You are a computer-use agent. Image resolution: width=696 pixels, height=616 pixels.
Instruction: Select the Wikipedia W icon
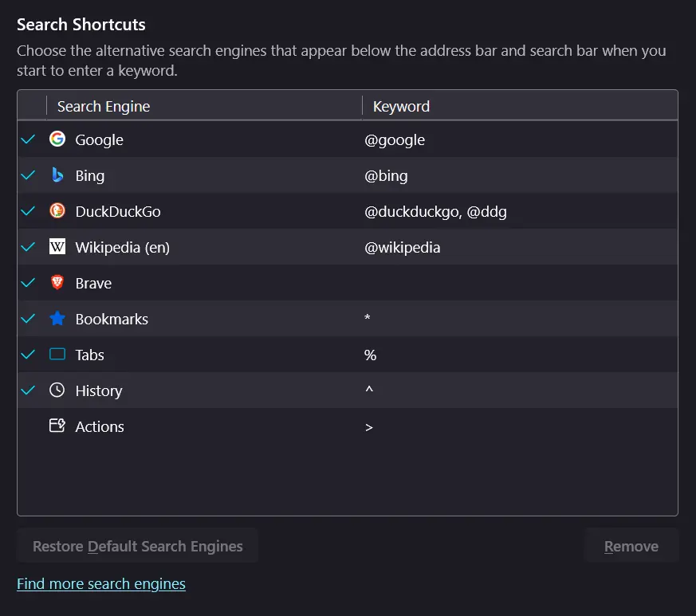(57, 246)
